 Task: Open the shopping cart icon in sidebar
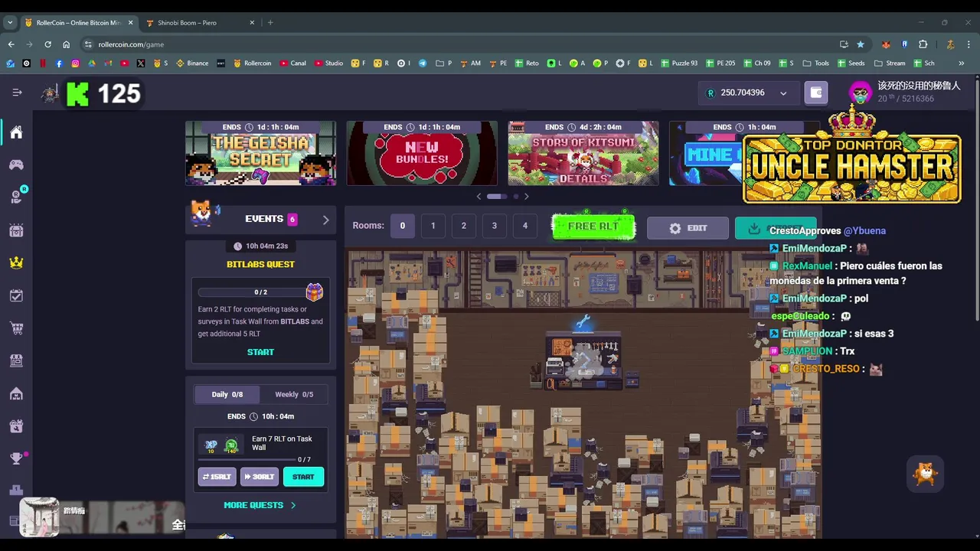pos(16,328)
